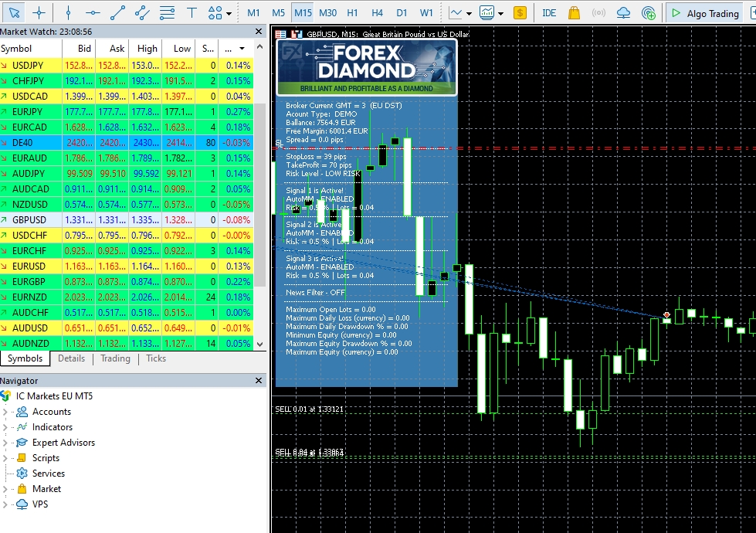Viewport: 756px width, 533px height.
Task: Switch chart to M30 timeframe
Action: (x=328, y=13)
